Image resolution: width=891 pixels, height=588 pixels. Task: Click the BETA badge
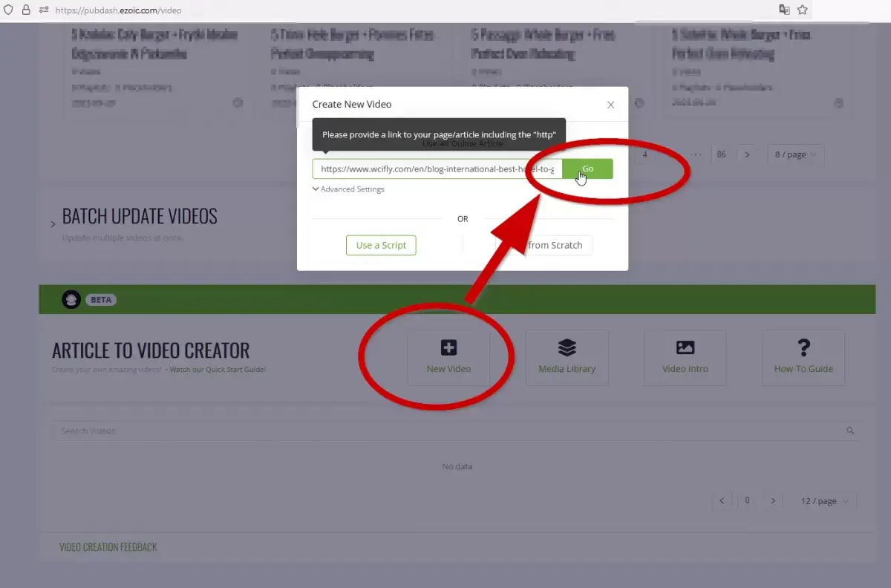point(101,300)
